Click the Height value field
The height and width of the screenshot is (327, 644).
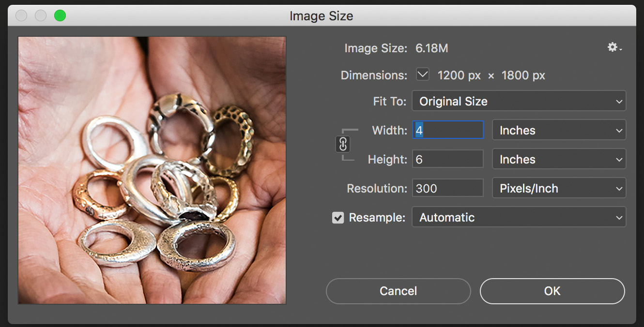(448, 159)
